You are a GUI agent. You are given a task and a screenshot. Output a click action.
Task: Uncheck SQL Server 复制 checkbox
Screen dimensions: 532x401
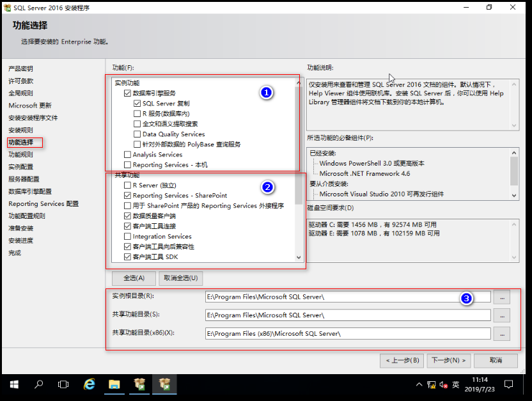tap(137, 104)
